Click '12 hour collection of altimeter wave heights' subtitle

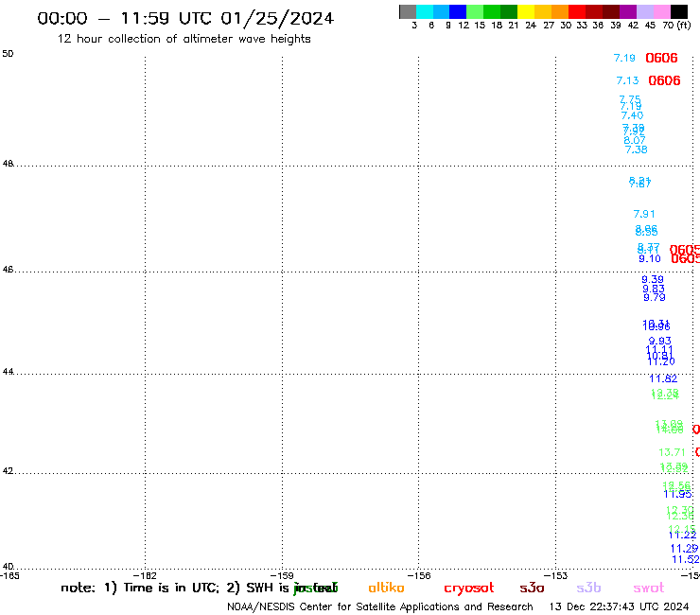[184, 39]
